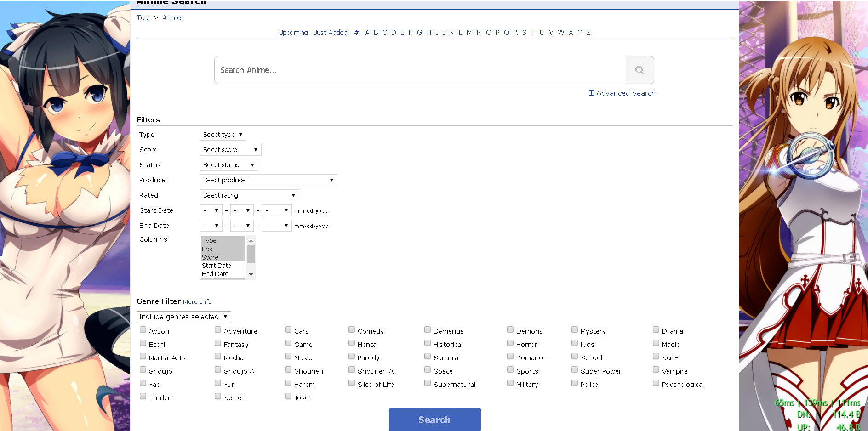Screen dimensions: 868x431
Task: Check the Military genre checkbox
Action: 510,383
